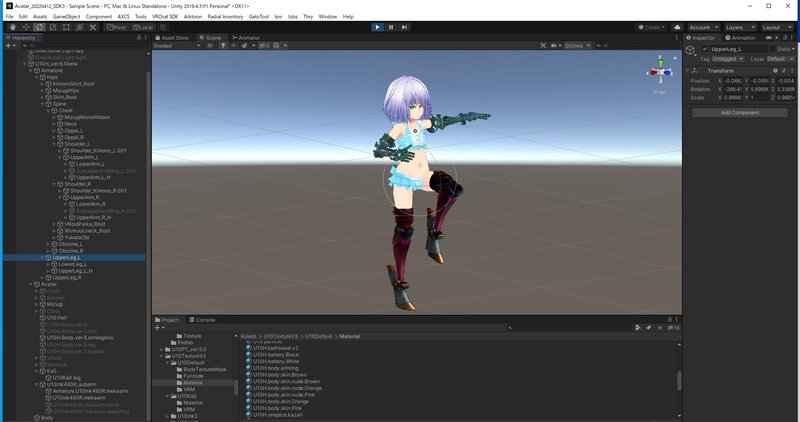Toggle Pivot/Center handle position
800x422 pixels.
tap(116, 27)
